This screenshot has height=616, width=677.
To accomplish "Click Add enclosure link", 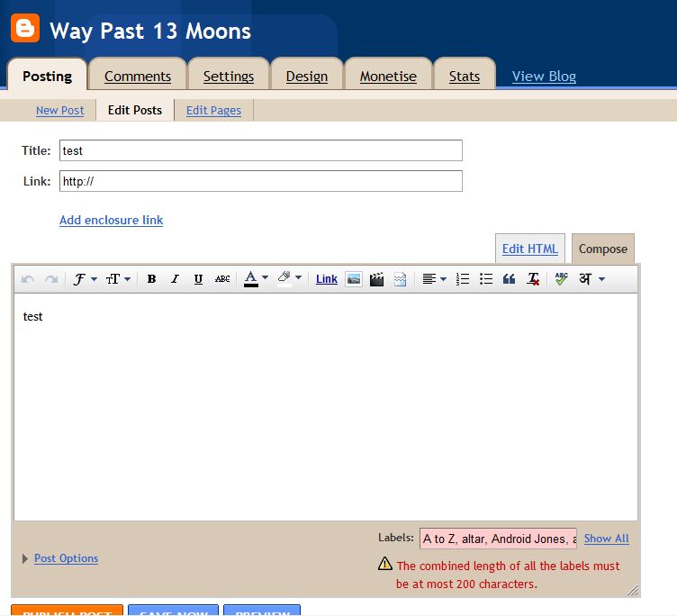I will [x=112, y=220].
